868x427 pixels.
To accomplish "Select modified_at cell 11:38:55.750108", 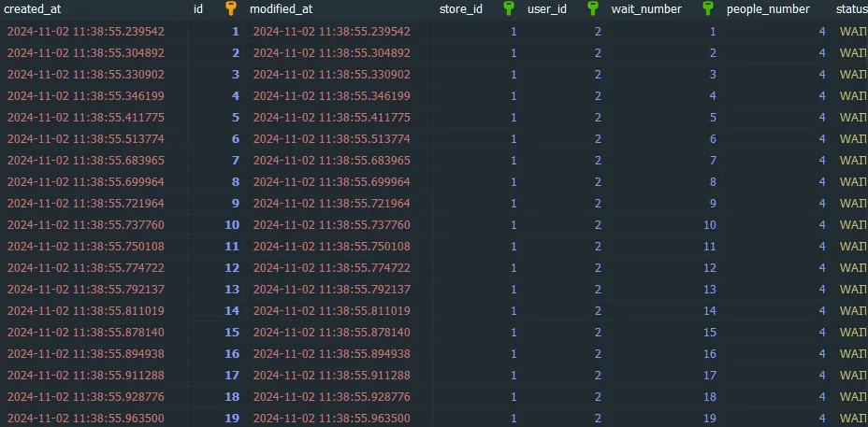I will click(x=332, y=246).
